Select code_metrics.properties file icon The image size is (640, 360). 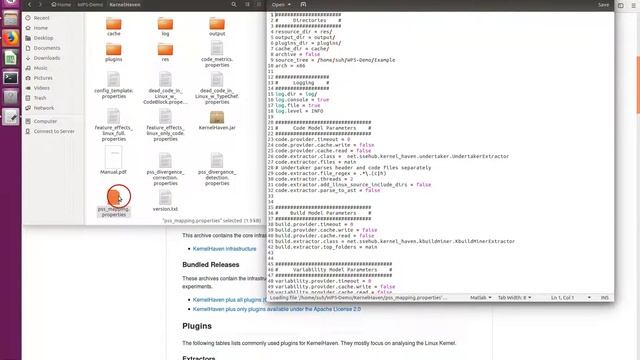217,48
